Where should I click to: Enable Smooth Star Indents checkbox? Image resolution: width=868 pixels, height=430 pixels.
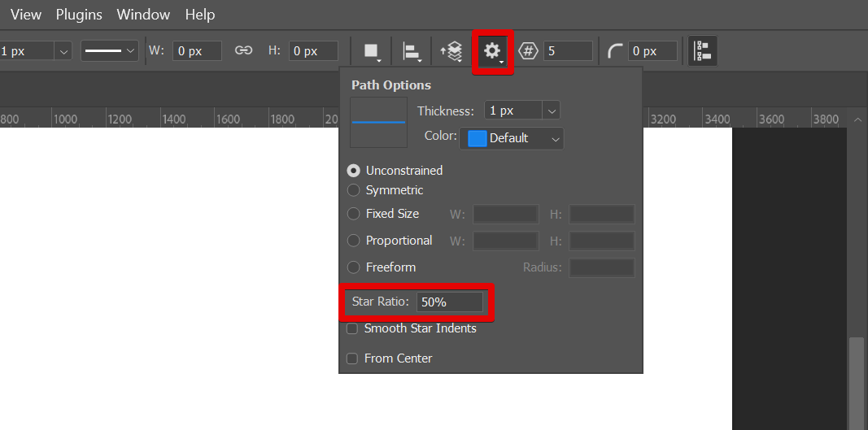click(353, 329)
